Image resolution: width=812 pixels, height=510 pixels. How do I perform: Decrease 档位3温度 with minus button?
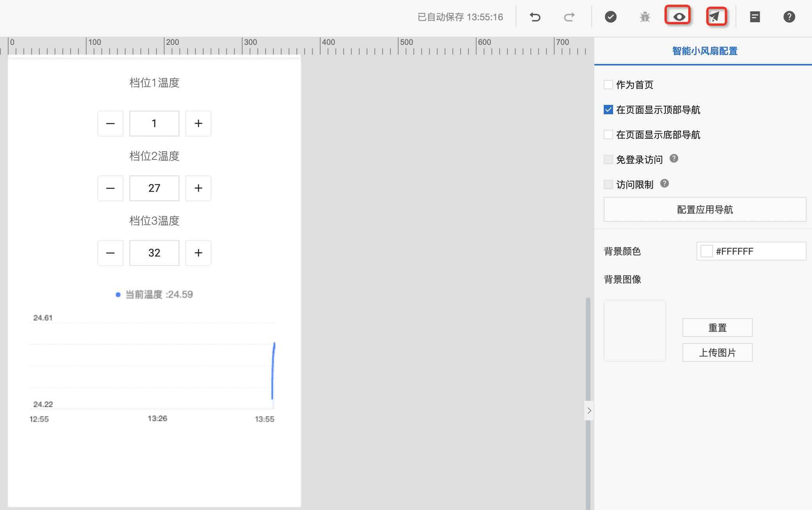click(x=110, y=253)
